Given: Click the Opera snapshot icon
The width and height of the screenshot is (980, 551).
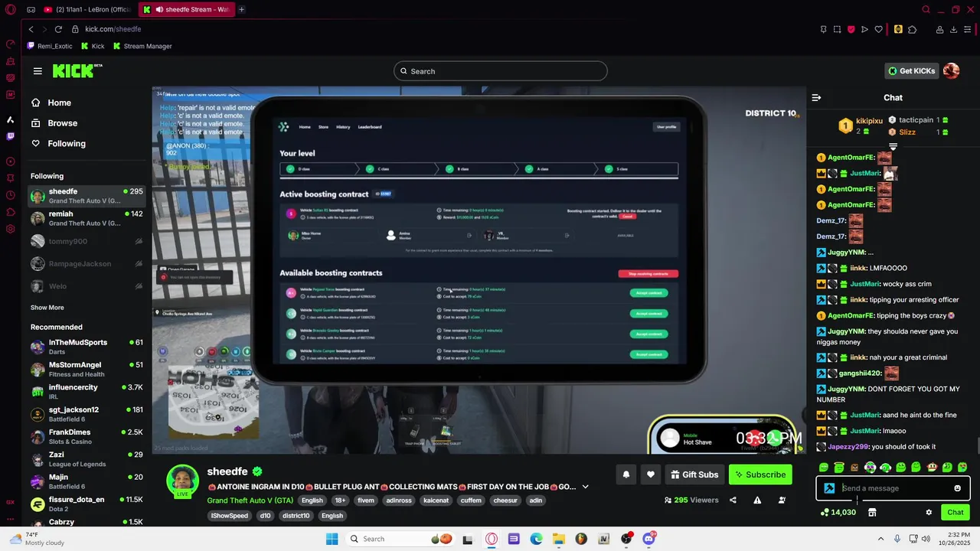Looking at the screenshot, I should coord(837,29).
